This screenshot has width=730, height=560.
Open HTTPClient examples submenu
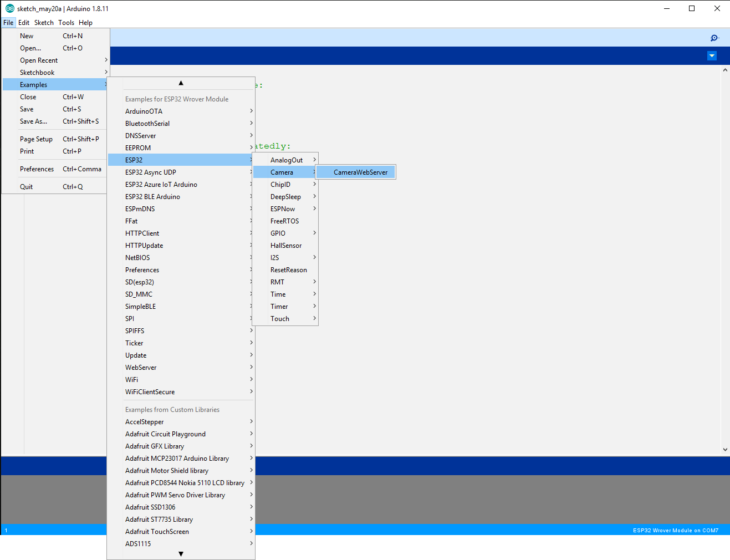[181, 233]
